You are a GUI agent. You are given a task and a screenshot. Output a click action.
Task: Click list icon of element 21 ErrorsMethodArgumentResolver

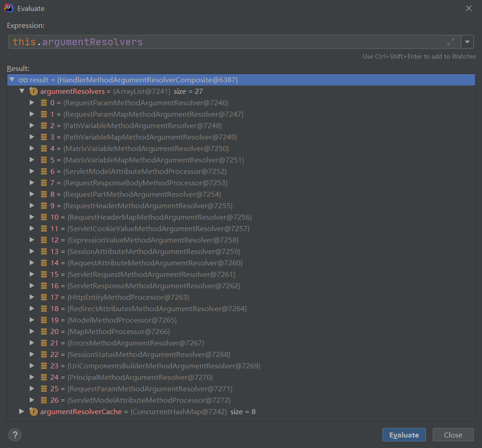coord(44,343)
